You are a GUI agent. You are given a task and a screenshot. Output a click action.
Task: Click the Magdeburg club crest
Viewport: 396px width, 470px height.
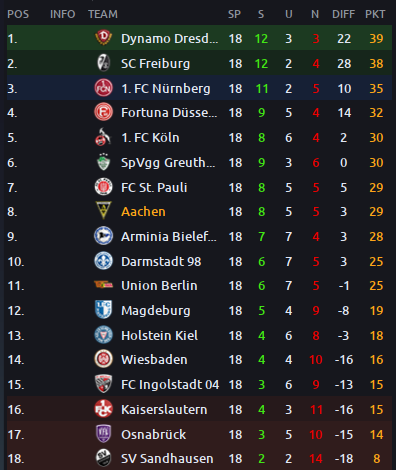(103, 310)
